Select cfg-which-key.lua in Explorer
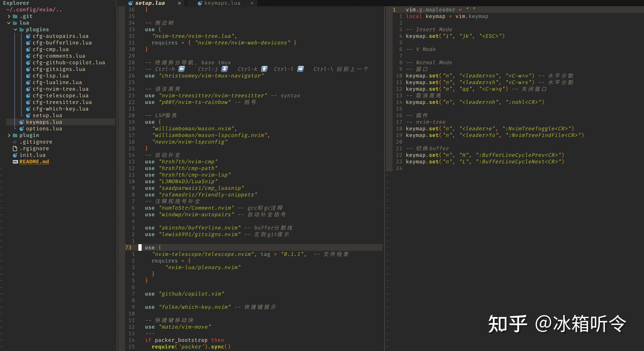The width and height of the screenshot is (644, 351). (x=61, y=108)
